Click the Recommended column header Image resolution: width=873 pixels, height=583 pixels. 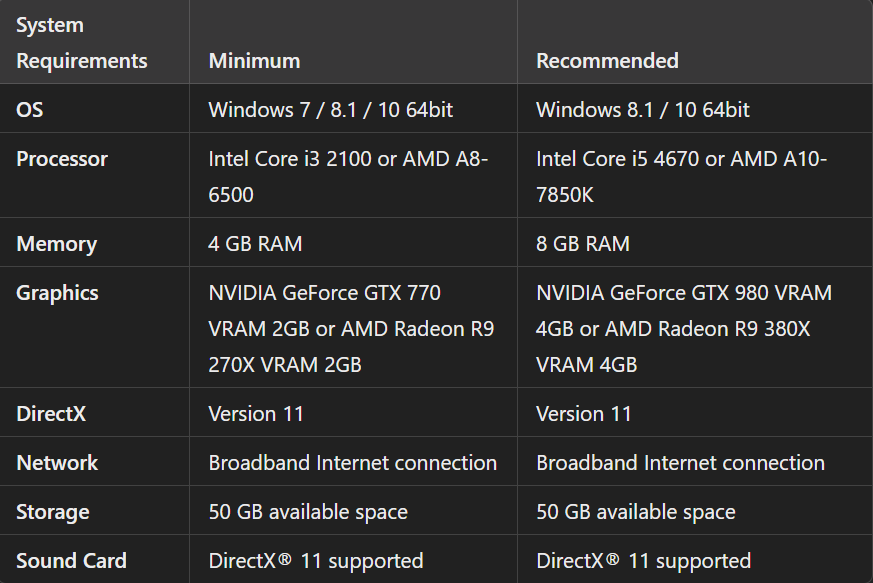coord(607,61)
